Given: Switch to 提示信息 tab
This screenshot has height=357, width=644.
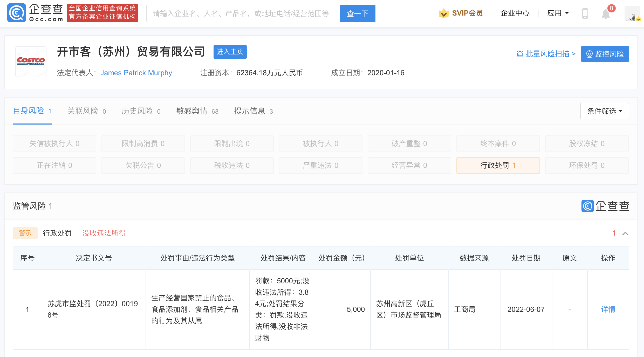Looking at the screenshot, I should click(253, 111).
